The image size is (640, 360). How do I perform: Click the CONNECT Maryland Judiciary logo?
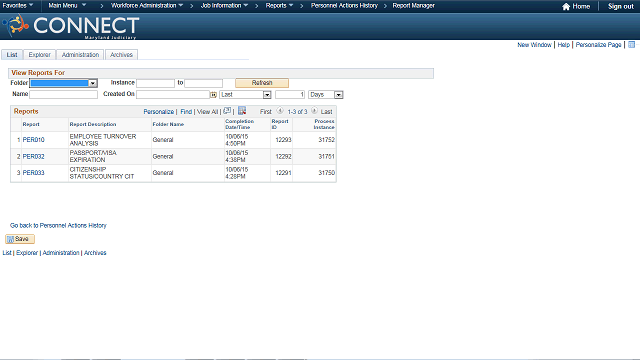(71, 27)
